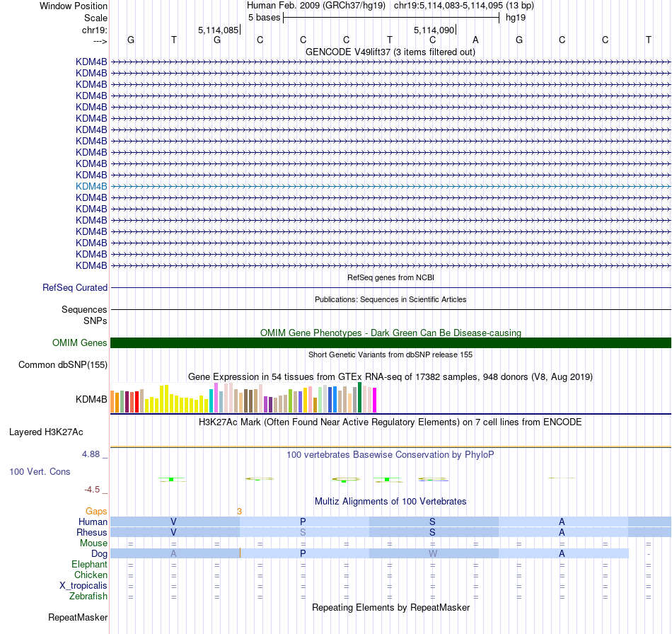Click the 4.88 upper scale value
The width and height of the screenshot is (672, 634).
point(91,454)
